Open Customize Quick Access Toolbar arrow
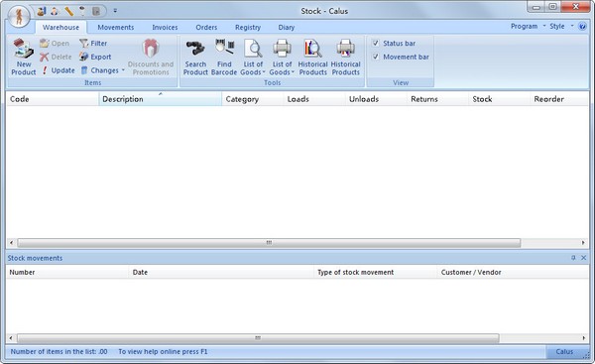Image resolution: width=595 pixels, height=364 pixels. 115,11
